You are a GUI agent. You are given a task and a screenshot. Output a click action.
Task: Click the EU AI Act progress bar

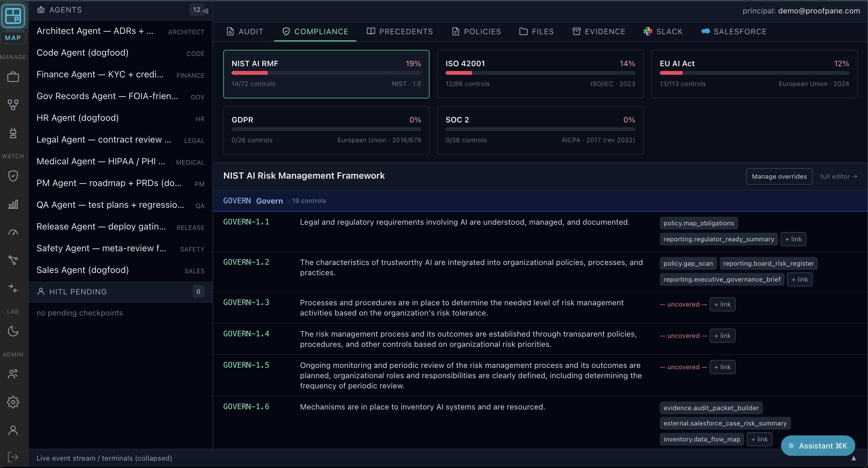(754, 73)
